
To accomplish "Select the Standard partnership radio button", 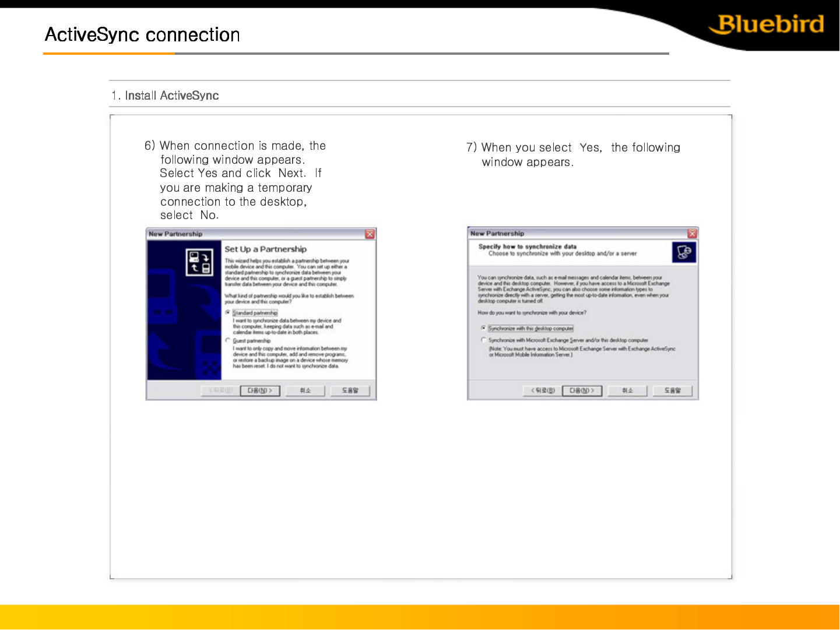I will pos(228,312).
